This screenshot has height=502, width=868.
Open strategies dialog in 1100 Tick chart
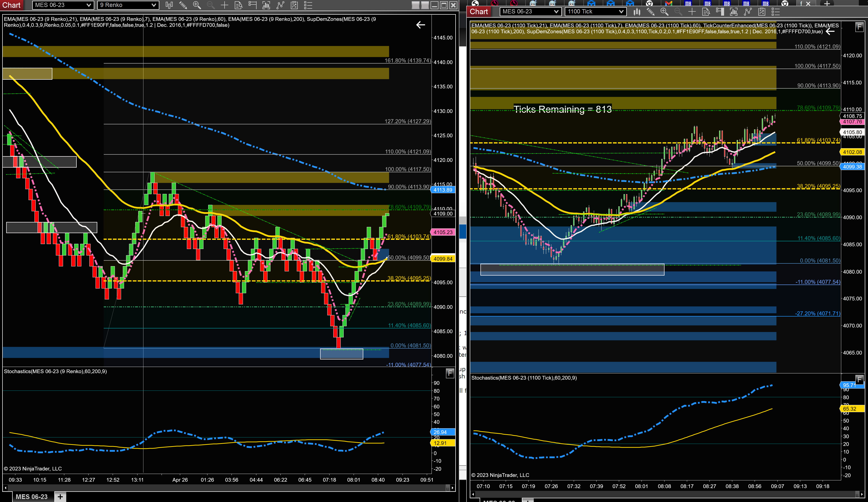tap(762, 12)
